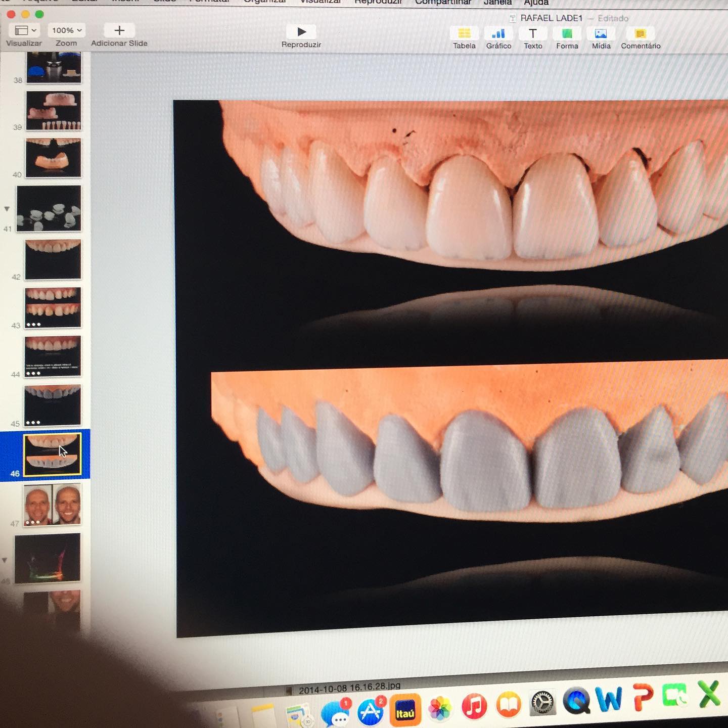The height and width of the screenshot is (728, 728).
Task: Insert a table using Tabela
Action: [x=464, y=33]
